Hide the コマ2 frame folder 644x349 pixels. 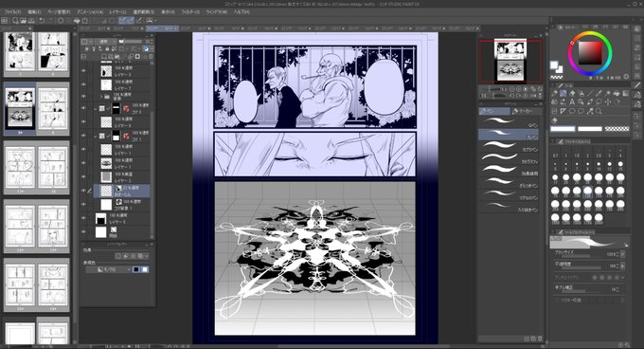pyautogui.click(x=83, y=108)
